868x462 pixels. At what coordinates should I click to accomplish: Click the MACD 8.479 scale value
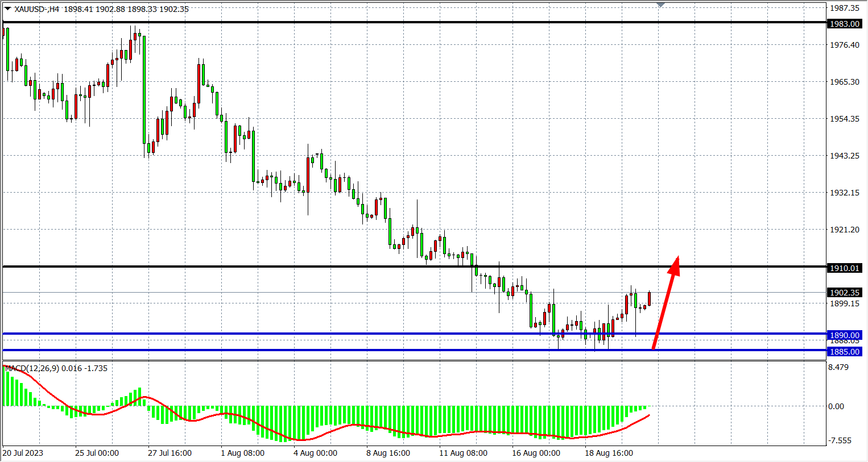838,368
